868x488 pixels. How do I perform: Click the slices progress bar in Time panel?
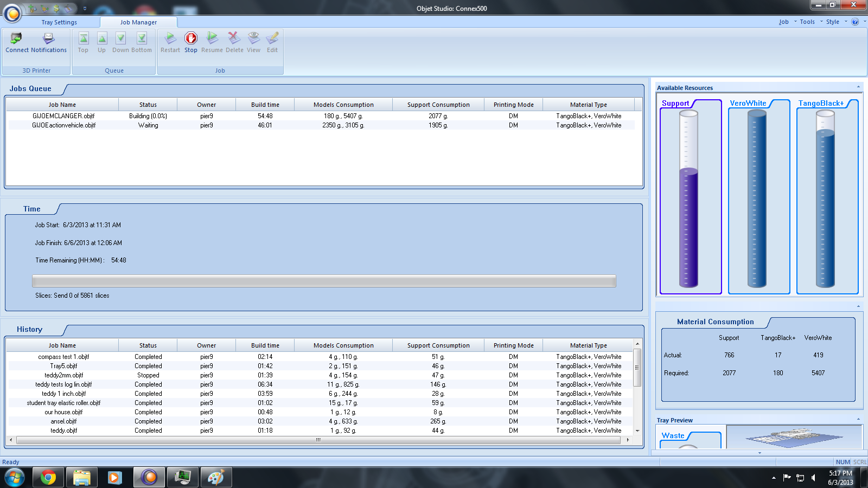pos(324,281)
